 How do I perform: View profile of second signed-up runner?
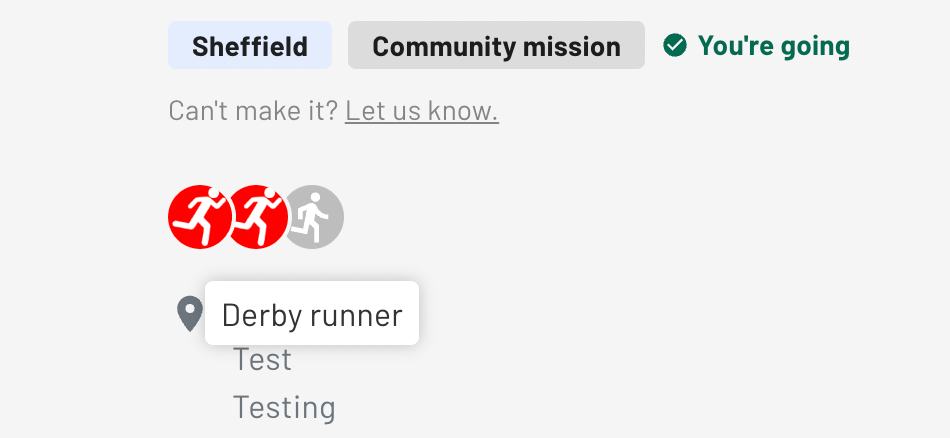(x=257, y=216)
